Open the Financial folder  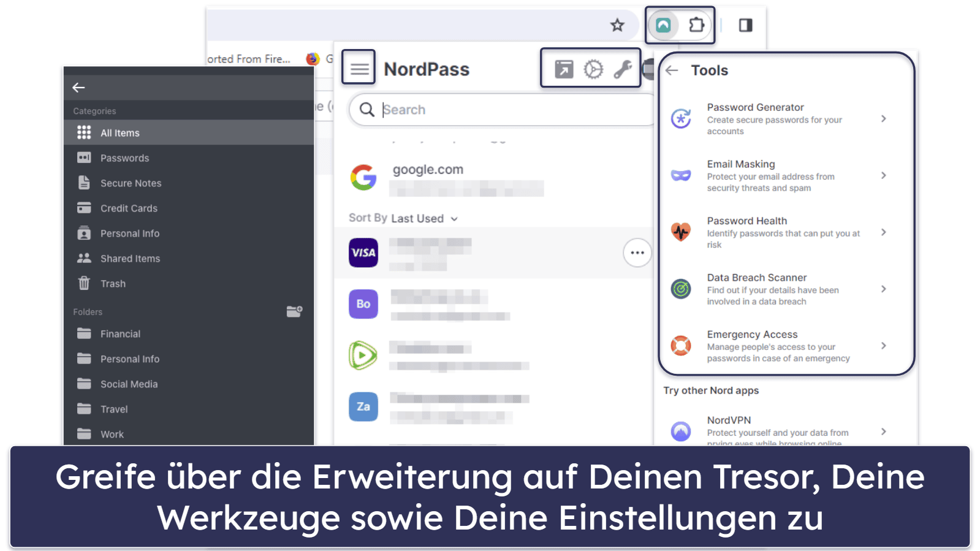click(x=189, y=334)
